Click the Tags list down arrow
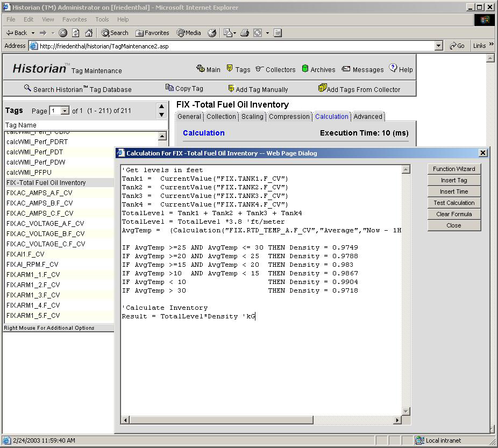This screenshot has width=498, height=448. (162, 115)
